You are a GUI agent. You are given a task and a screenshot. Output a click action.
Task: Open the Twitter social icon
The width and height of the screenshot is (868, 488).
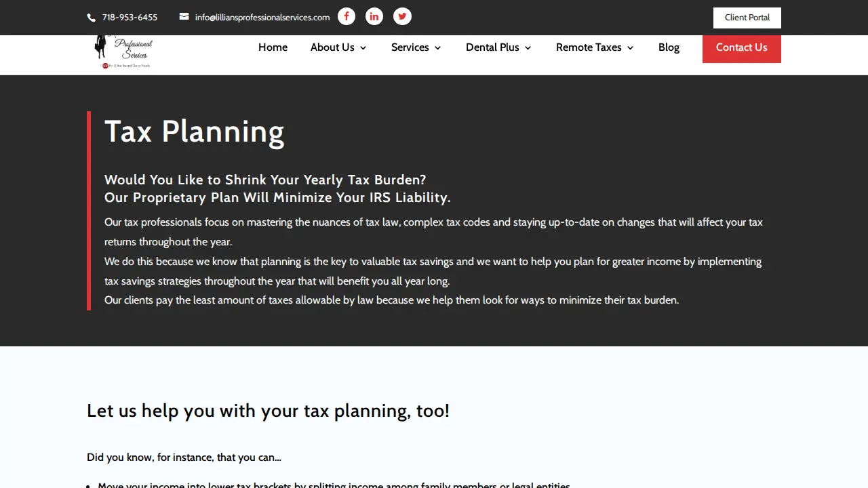(x=402, y=16)
